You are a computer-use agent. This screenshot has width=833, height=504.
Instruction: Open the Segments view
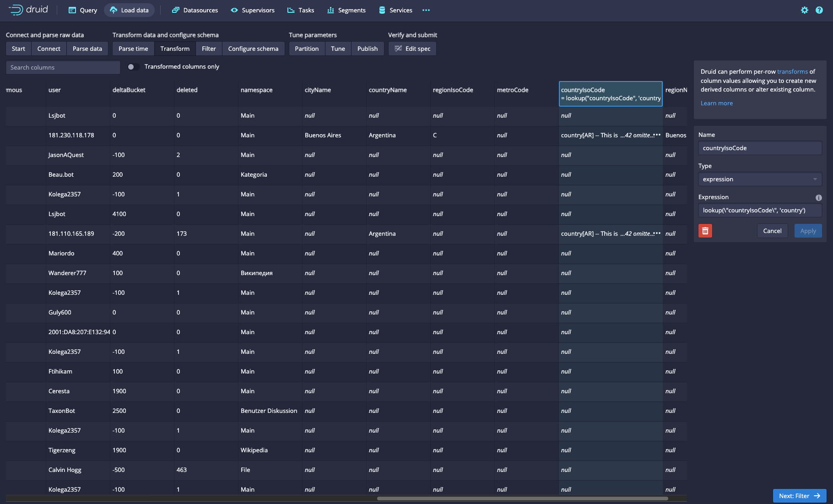click(x=346, y=10)
